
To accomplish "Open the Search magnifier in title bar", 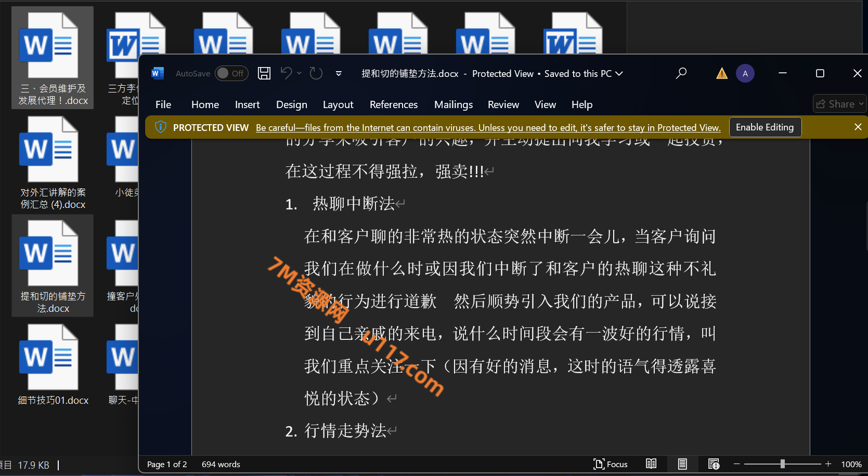I will coord(681,73).
